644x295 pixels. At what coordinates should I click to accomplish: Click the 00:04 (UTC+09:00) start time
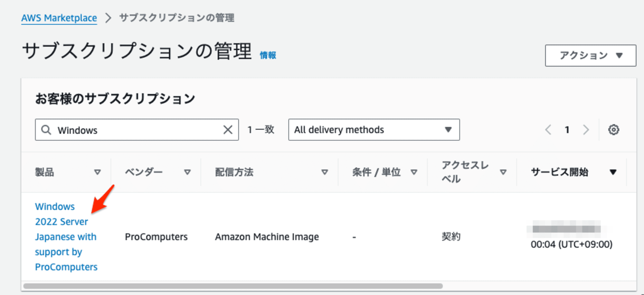click(572, 244)
